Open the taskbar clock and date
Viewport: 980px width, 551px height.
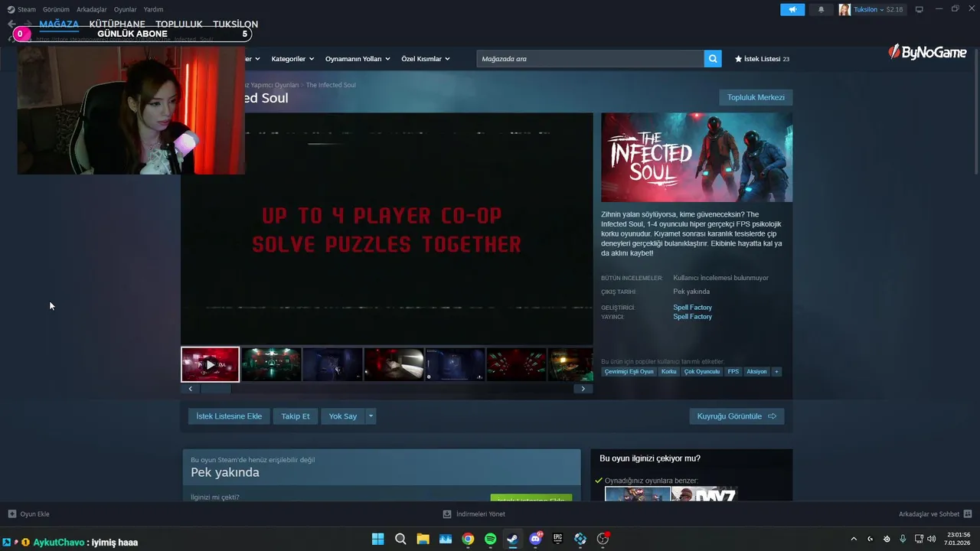pyautogui.click(x=959, y=539)
